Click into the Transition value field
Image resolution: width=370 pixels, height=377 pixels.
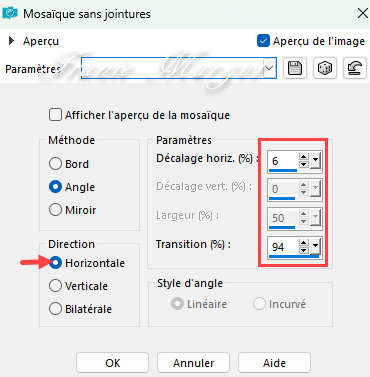click(283, 247)
